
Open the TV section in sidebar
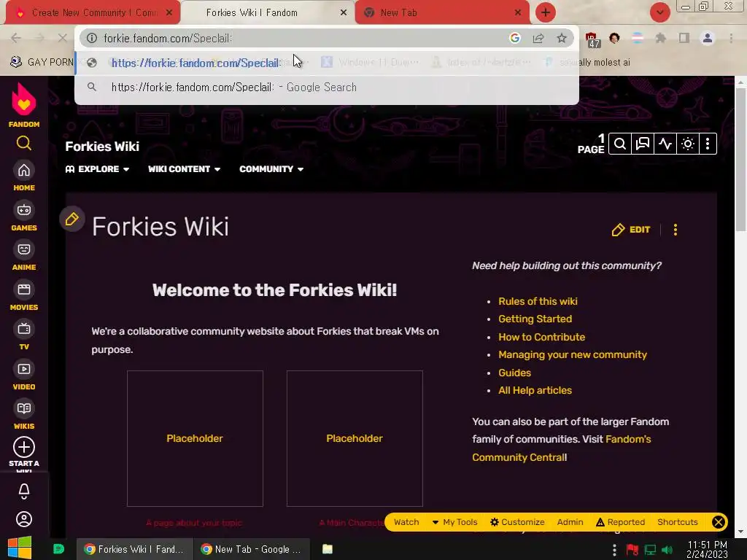[x=24, y=335]
